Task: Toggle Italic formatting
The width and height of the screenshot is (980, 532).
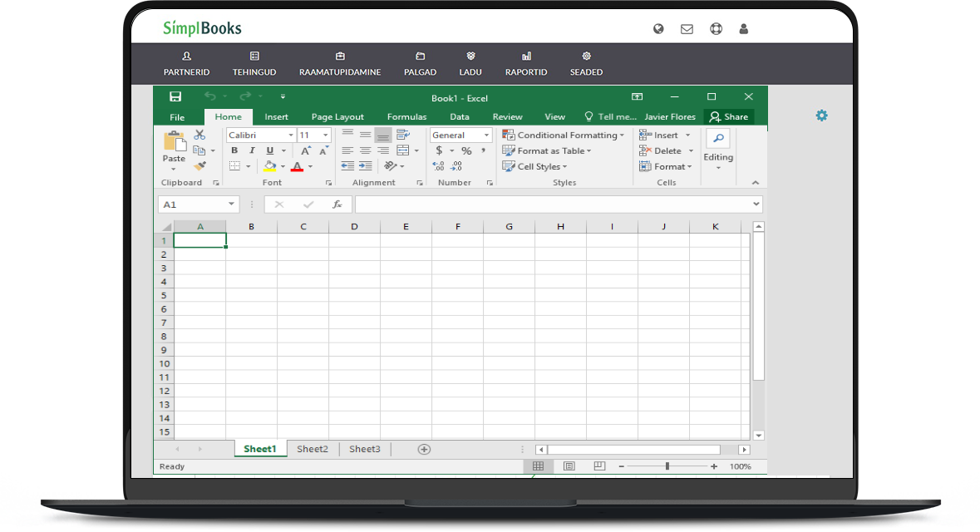Action: [x=252, y=150]
